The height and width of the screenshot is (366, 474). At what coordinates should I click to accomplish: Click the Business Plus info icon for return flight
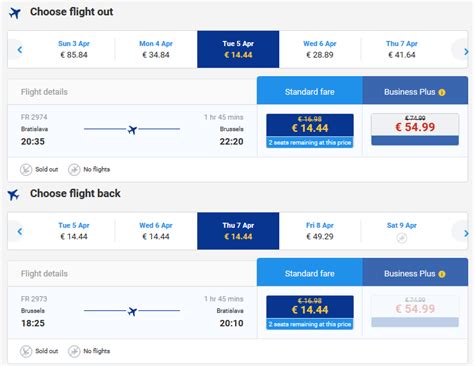point(442,274)
